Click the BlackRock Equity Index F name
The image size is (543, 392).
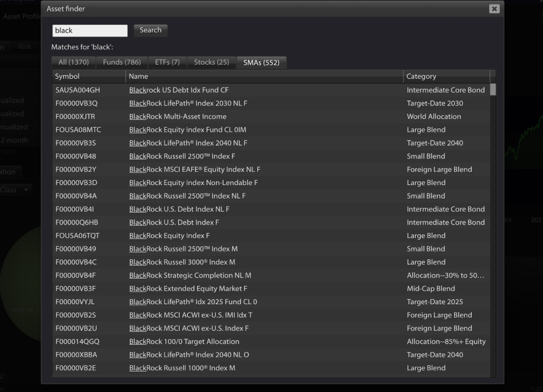point(169,236)
